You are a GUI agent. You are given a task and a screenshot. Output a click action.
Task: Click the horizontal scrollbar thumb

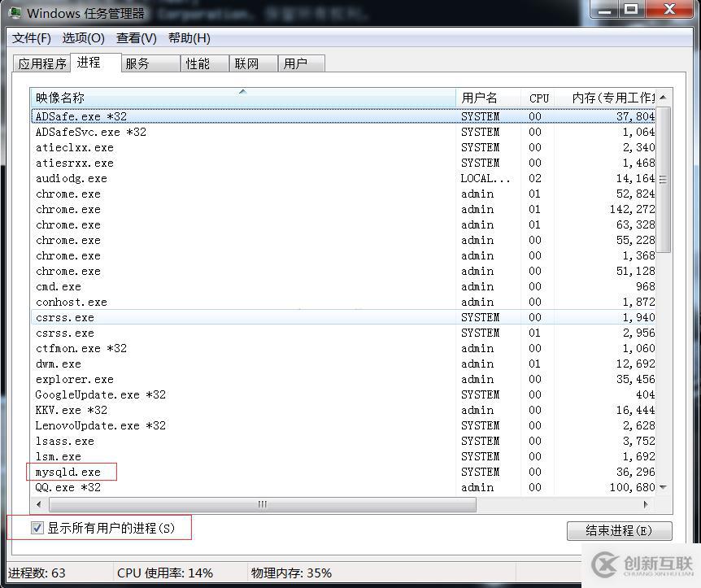pos(263,505)
